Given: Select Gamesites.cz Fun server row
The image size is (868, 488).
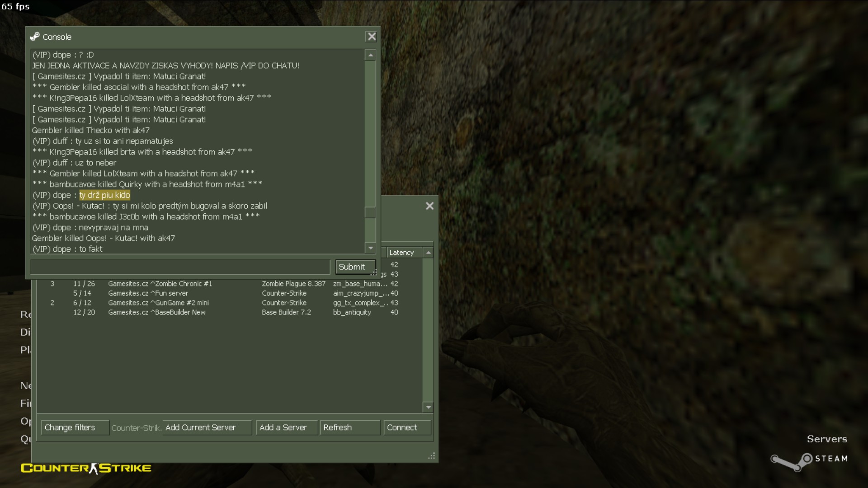Looking at the screenshot, I should click(230, 293).
